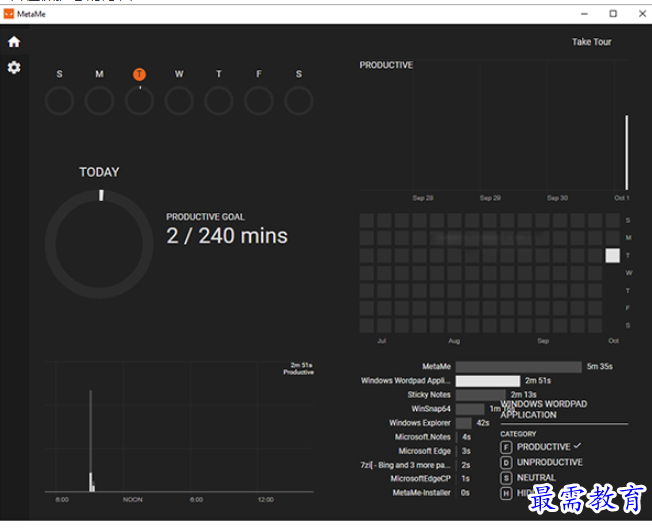The width and height of the screenshot is (652, 530).
Task: Select Wednesday in the week row
Action: pyautogui.click(x=179, y=74)
